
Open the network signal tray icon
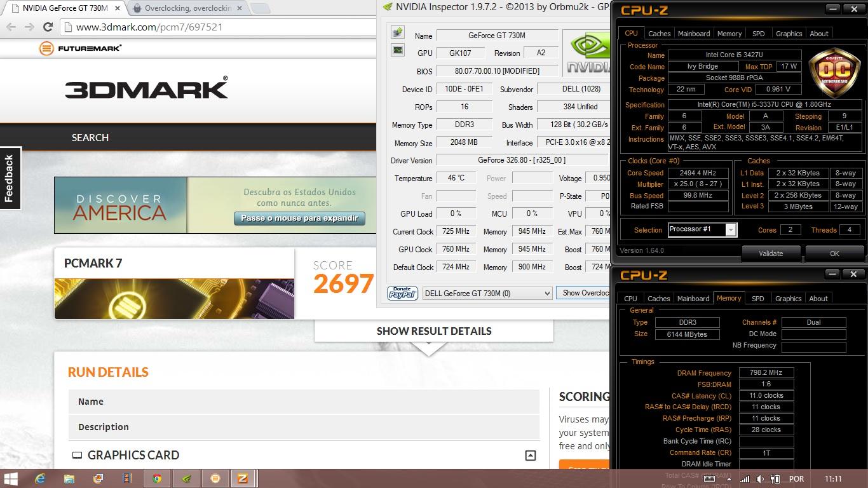point(745,479)
